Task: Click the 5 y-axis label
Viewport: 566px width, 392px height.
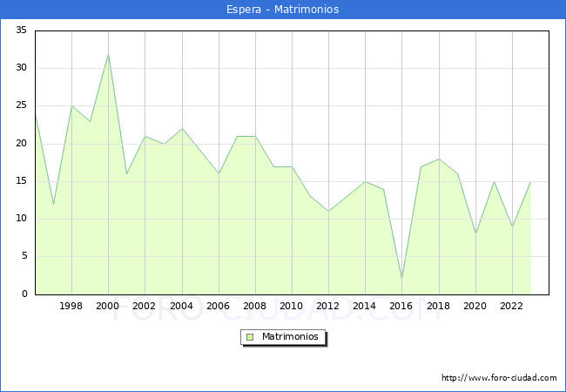Action: 24,256
